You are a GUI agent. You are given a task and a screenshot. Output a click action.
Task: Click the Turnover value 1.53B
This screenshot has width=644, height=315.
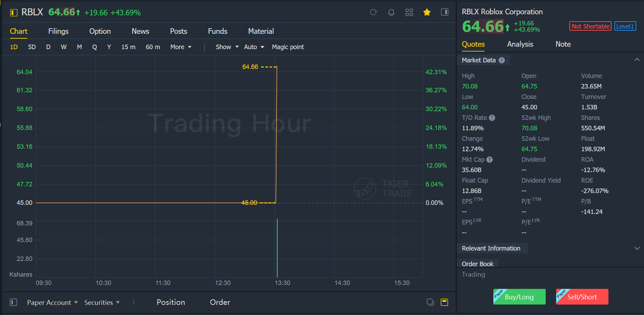click(x=589, y=107)
